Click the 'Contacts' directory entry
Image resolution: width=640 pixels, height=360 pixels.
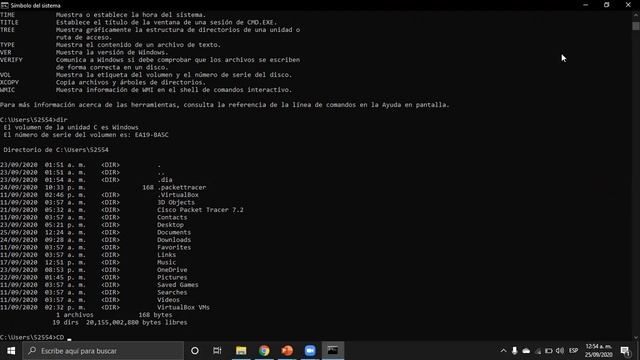[172, 218]
